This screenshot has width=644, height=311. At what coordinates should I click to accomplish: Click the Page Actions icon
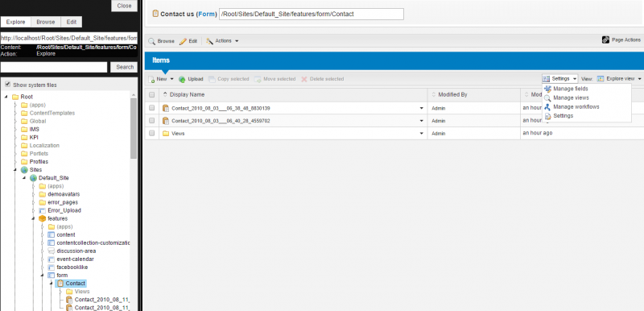point(606,39)
